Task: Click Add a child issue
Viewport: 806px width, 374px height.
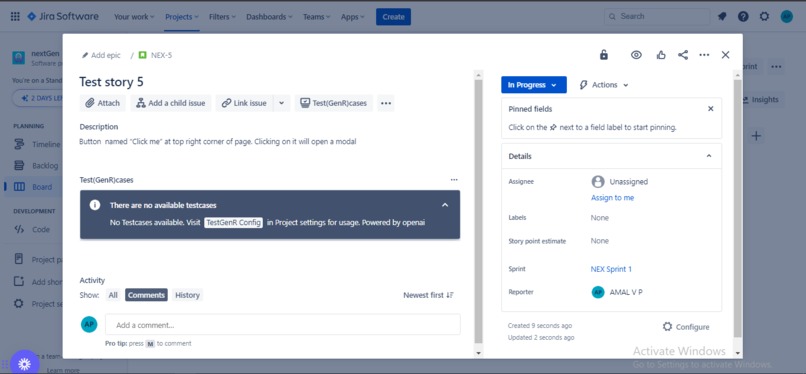Action: tap(171, 103)
